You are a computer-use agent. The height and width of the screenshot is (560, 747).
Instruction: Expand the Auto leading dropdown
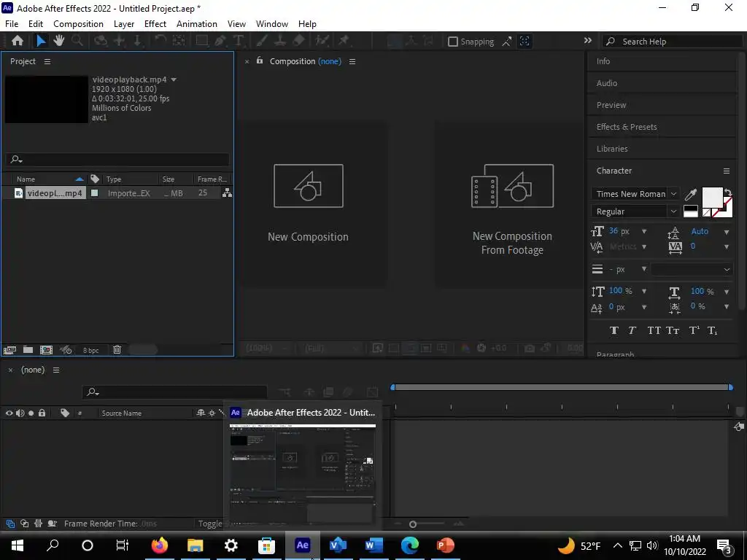click(727, 233)
